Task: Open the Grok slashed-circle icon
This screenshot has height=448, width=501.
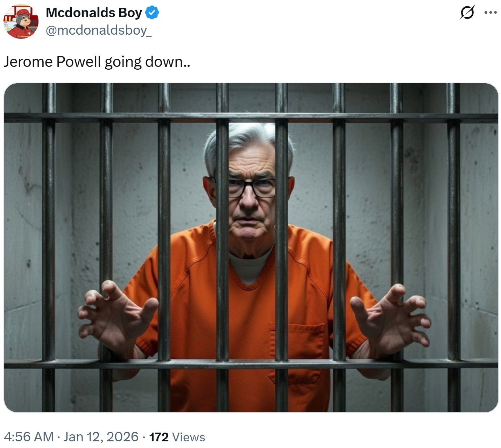Action: [x=467, y=13]
